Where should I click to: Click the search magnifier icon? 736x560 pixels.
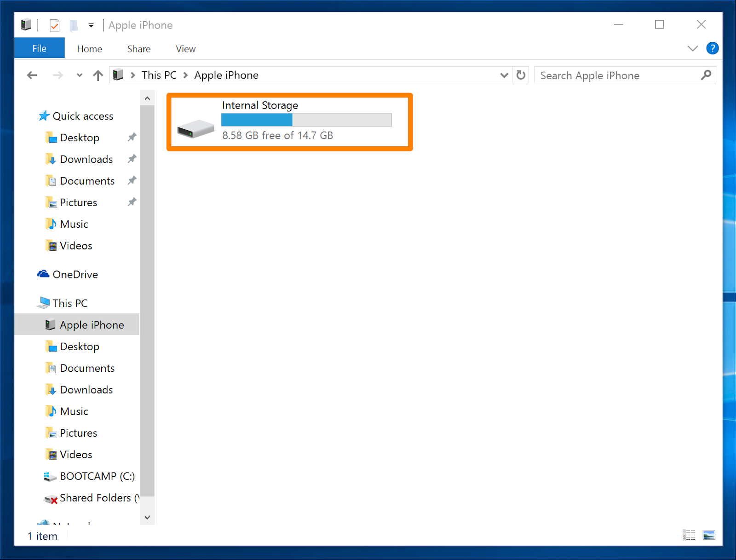click(706, 75)
